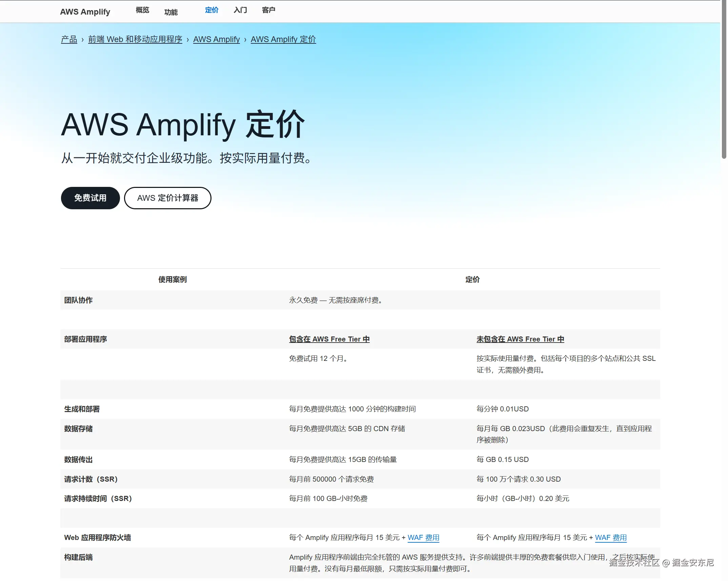Open the AWS 定价计算器 button
The image size is (728, 581).
(167, 198)
